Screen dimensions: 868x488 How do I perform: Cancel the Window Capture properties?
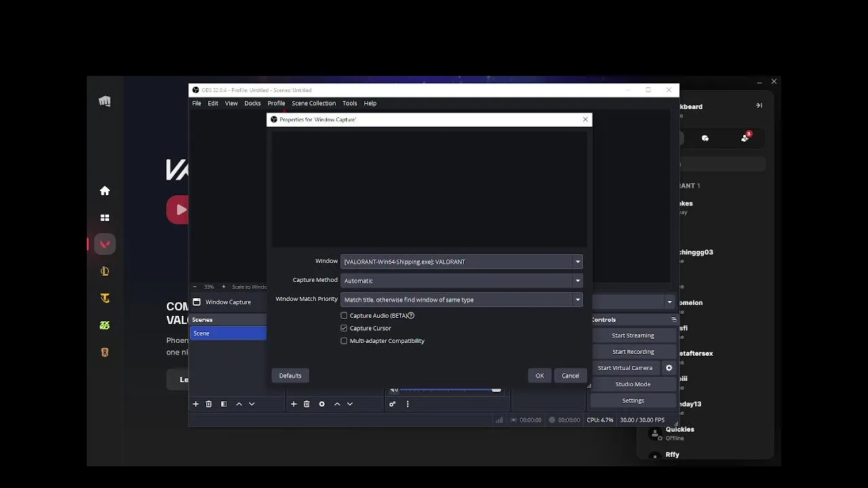click(570, 375)
